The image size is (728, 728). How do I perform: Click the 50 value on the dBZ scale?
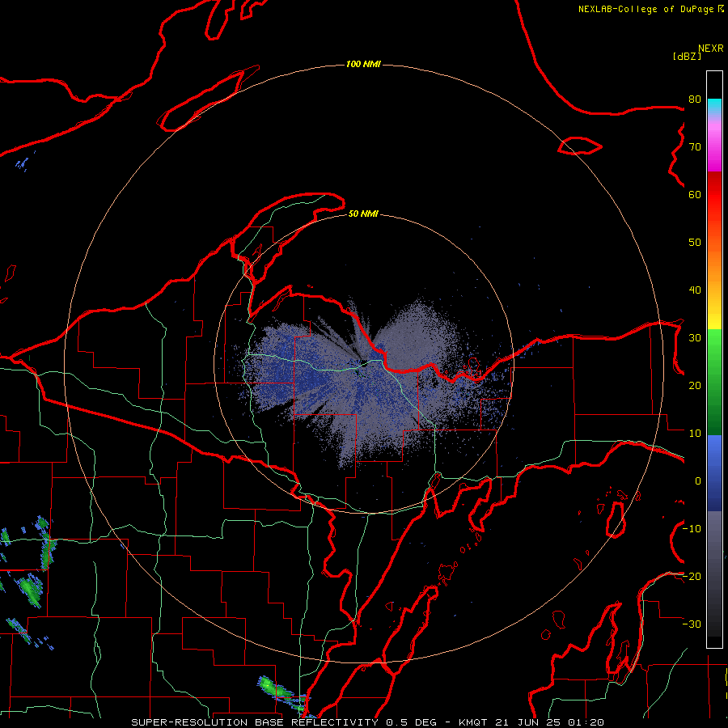pyautogui.click(x=695, y=243)
